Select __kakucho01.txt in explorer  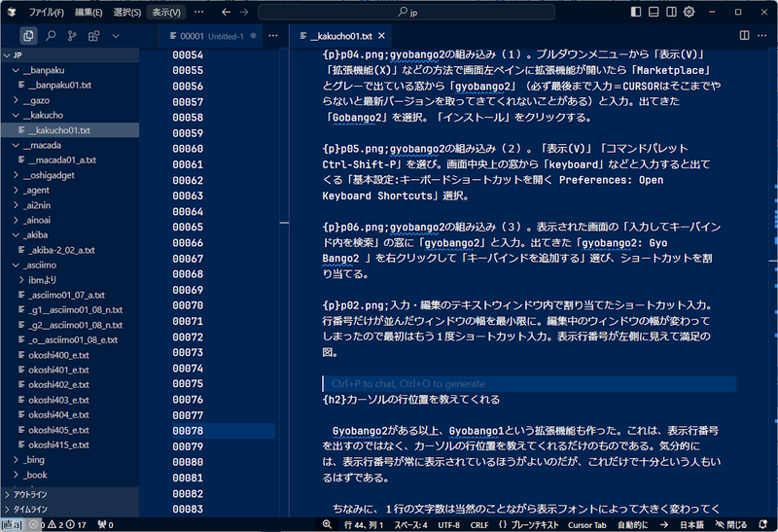69,130
